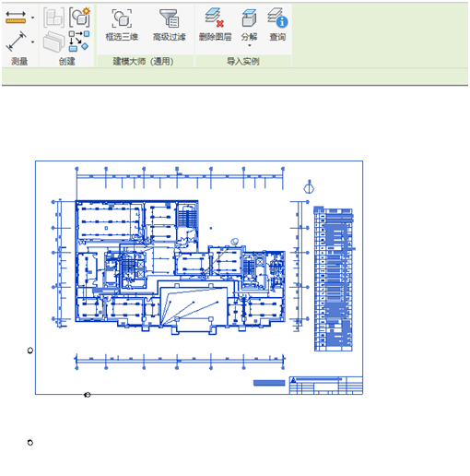Click the 导入实例 panel title
The image size is (470, 476).
point(243,62)
